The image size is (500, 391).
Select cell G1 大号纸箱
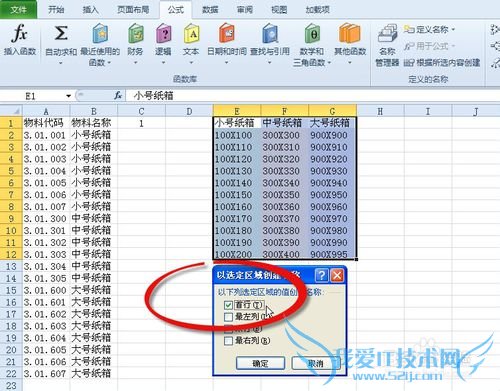tap(332, 123)
